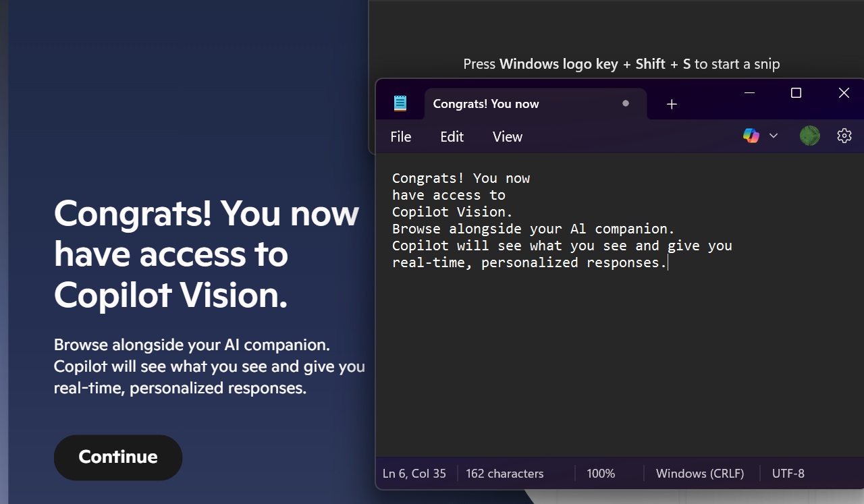Open Notepad settings with the gear icon
The image size is (864, 504).
844,136
